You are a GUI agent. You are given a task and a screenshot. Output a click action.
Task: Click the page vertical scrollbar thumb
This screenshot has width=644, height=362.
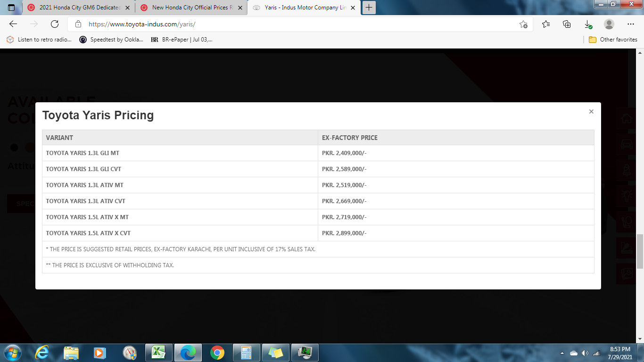point(640,251)
